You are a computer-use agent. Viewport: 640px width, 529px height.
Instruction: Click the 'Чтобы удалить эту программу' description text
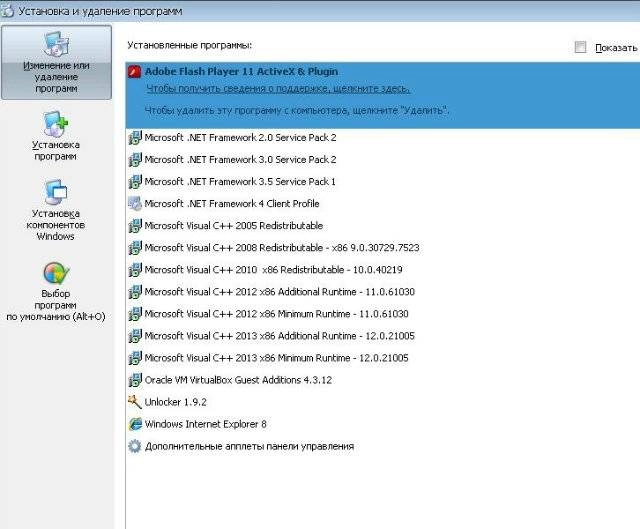(297, 110)
